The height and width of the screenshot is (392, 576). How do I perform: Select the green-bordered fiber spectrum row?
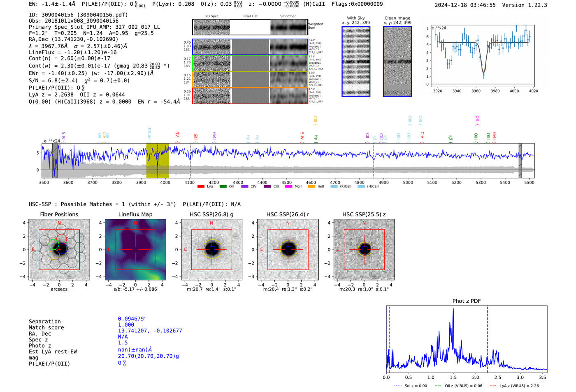(x=250, y=63)
